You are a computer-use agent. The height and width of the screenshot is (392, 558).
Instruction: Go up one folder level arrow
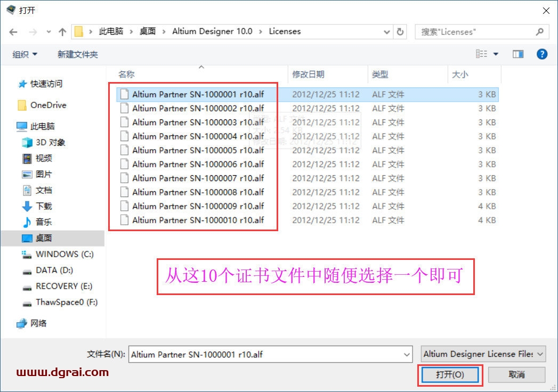click(62, 32)
